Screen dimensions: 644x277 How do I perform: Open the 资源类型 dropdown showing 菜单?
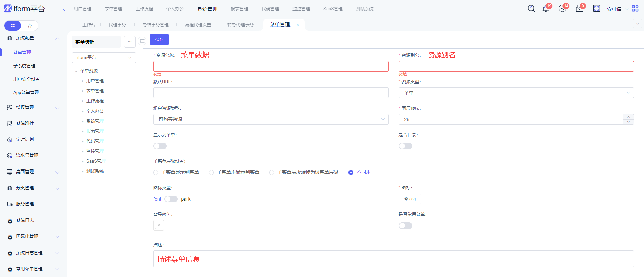point(516,93)
